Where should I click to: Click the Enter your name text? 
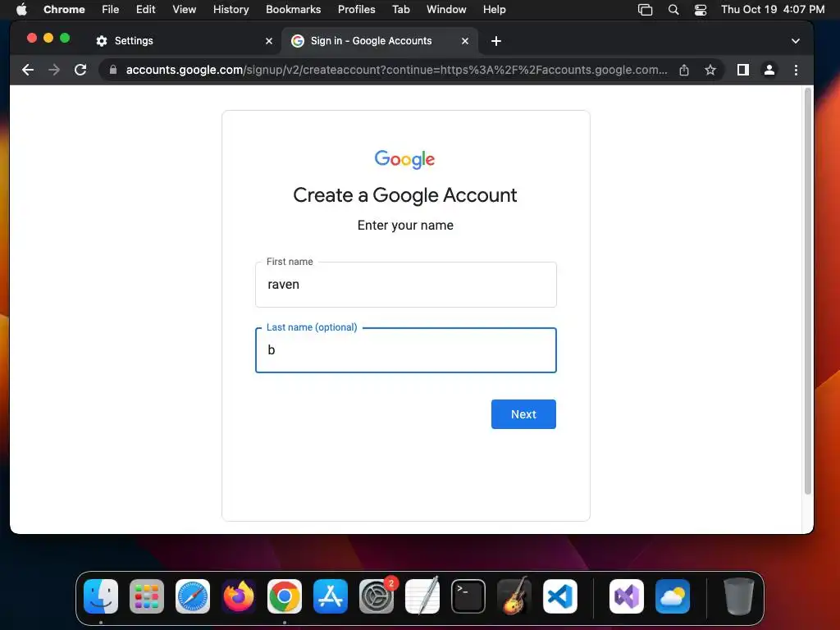click(405, 226)
